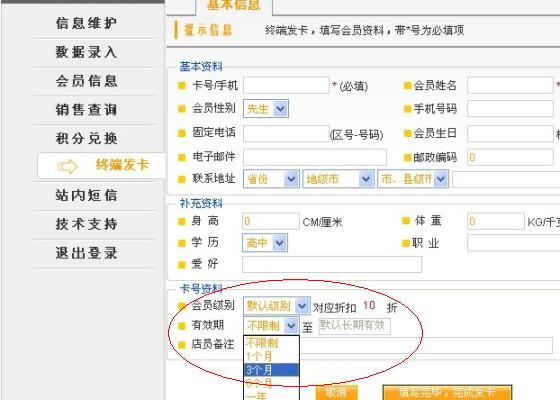Click the 取消 cancel button

[x=336, y=393]
